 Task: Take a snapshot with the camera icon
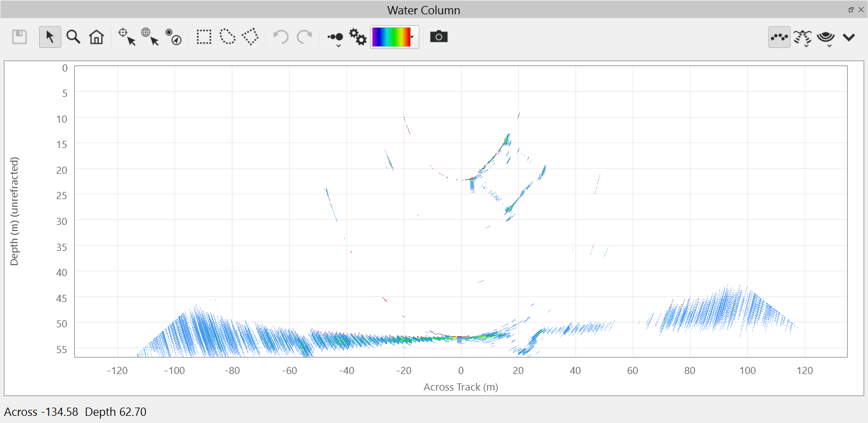point(438,37)
